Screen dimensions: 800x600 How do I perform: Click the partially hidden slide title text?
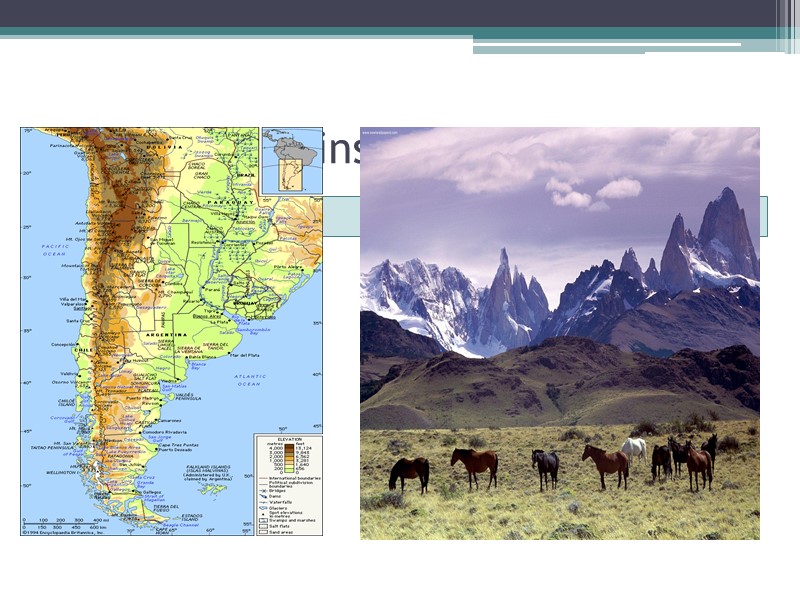pyautogui.click(x=341, y=148)
